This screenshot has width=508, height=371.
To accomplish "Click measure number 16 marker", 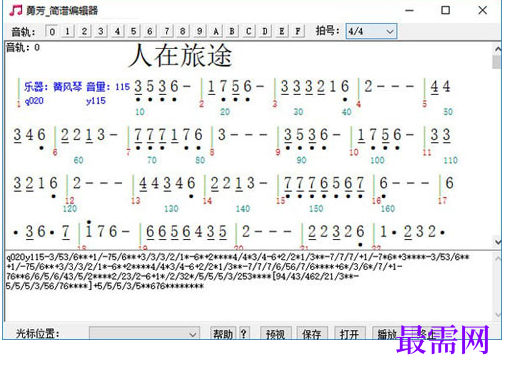I will [377, 201].
